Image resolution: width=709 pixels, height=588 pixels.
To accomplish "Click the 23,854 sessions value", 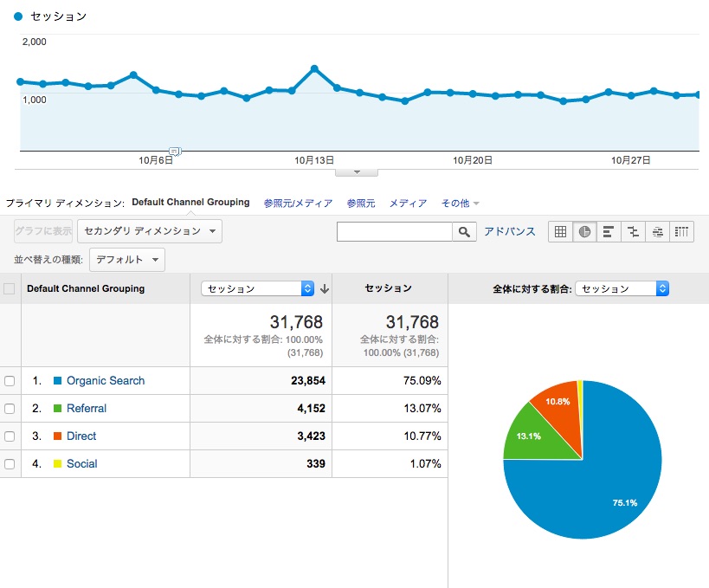I will coord(308,381).
